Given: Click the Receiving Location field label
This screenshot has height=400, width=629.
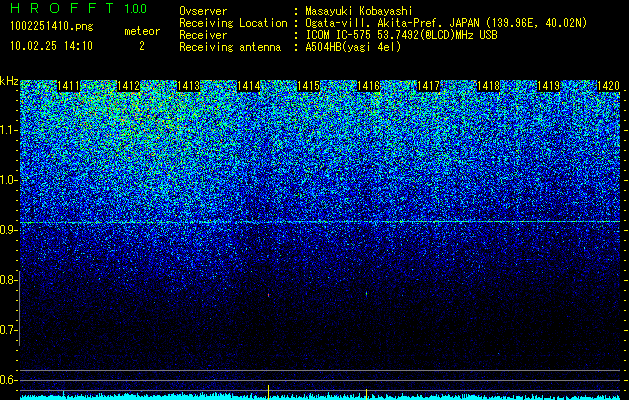Looking at the screenshot, I should click(233, 23).
